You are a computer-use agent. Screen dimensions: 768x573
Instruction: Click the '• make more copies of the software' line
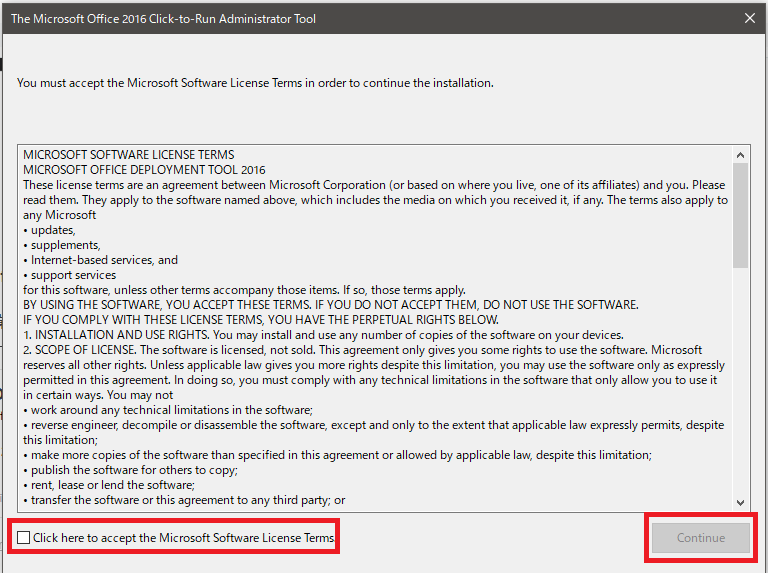tap(337, 455)
